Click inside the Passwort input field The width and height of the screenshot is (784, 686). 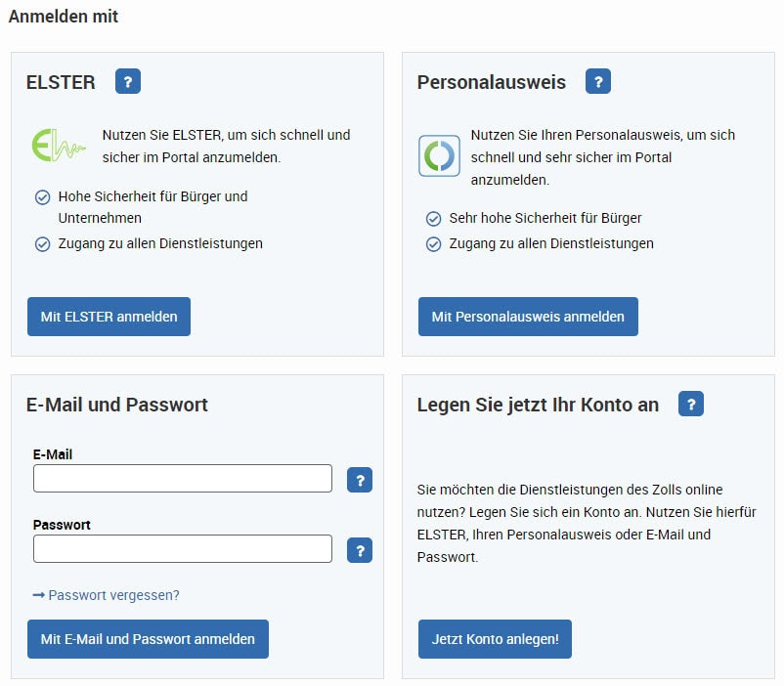pos(181,548)
